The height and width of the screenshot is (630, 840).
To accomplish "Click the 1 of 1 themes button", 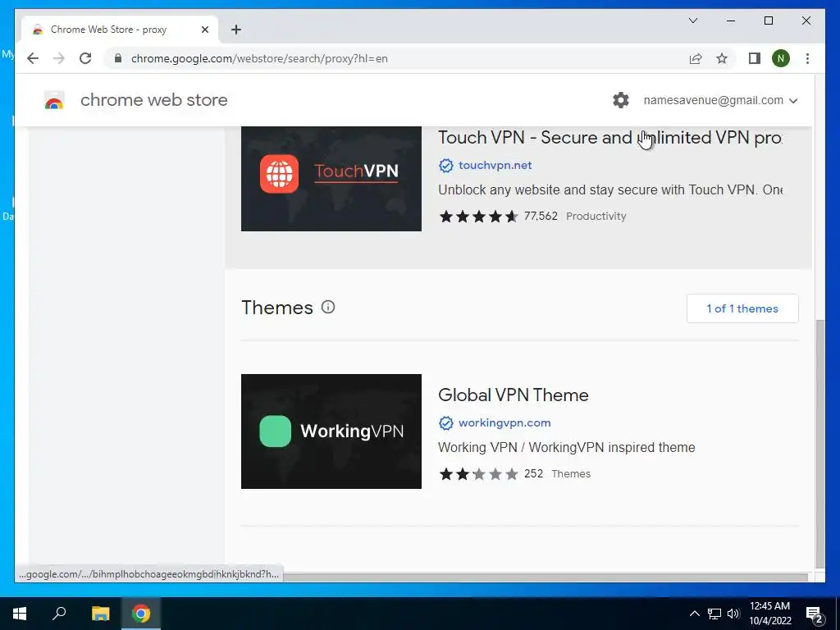I will [x=742, y=308].
